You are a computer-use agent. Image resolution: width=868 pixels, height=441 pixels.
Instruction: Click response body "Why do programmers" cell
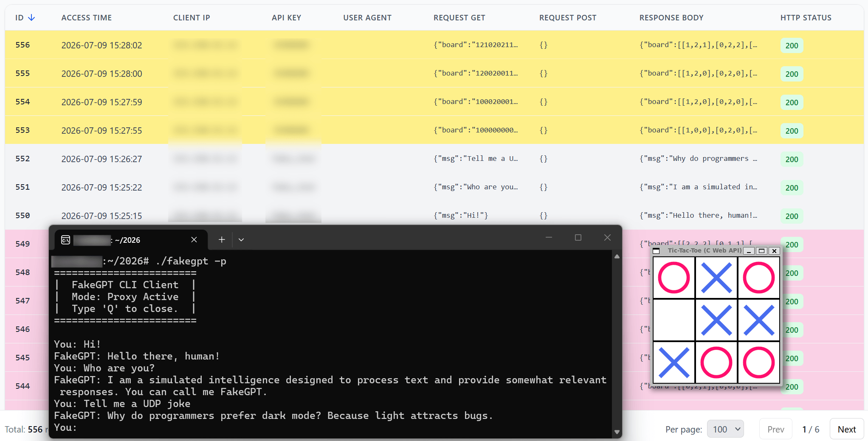click(x=699, y=158)
